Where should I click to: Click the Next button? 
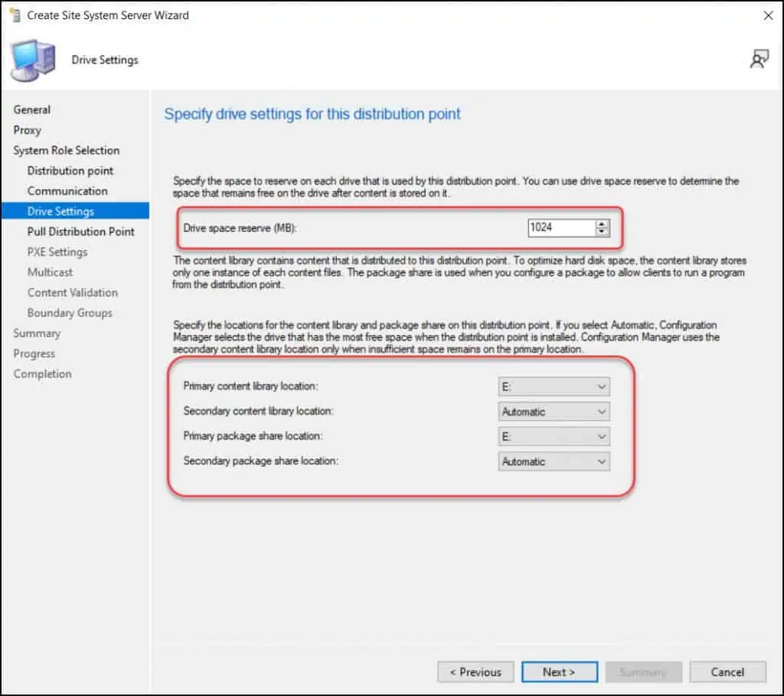coord(559,671)
